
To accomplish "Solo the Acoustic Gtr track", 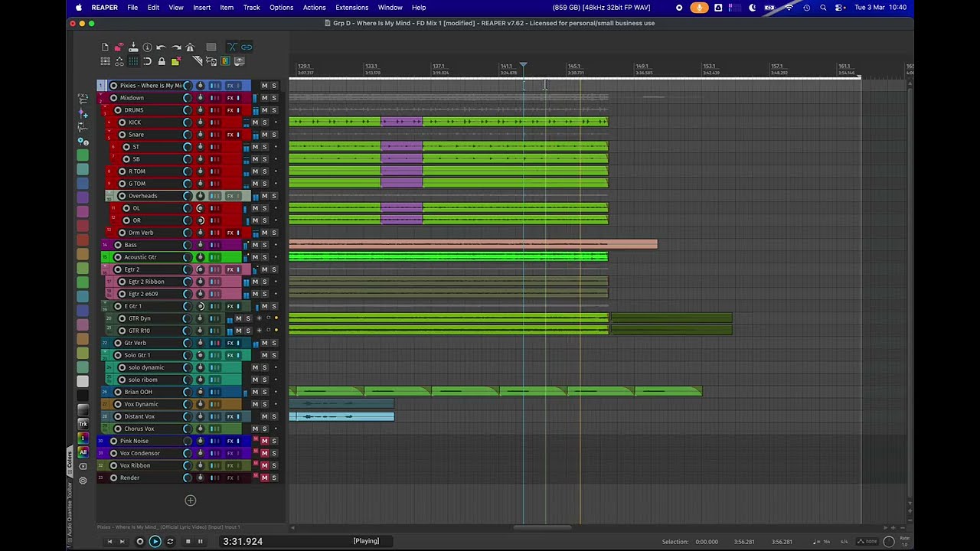I will pyautogui.click(x=265, y=257).
